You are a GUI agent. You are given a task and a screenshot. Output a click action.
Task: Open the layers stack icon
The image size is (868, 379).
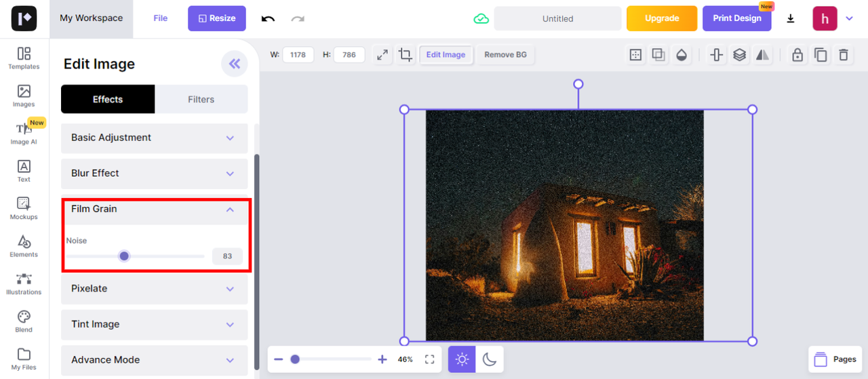pyautogui.click(x=740, y=55)
